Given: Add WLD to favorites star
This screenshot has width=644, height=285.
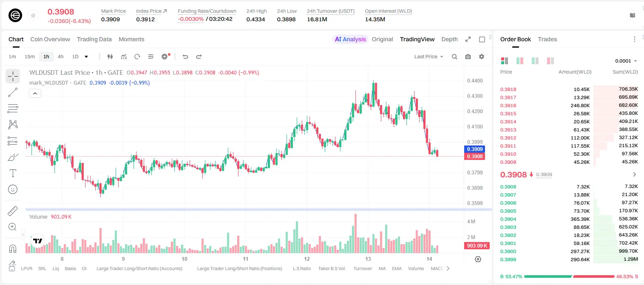Looking at the screenshot, I should [33, 15].
